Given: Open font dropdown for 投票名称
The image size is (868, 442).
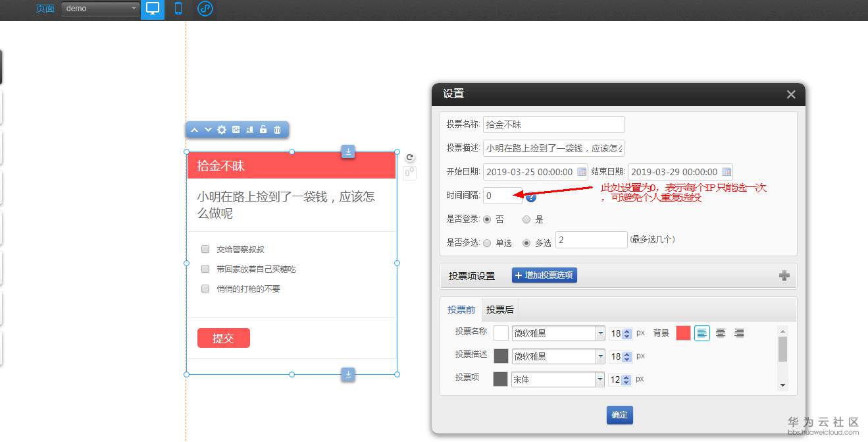Looking at the screenshot, I should [559, 333].
